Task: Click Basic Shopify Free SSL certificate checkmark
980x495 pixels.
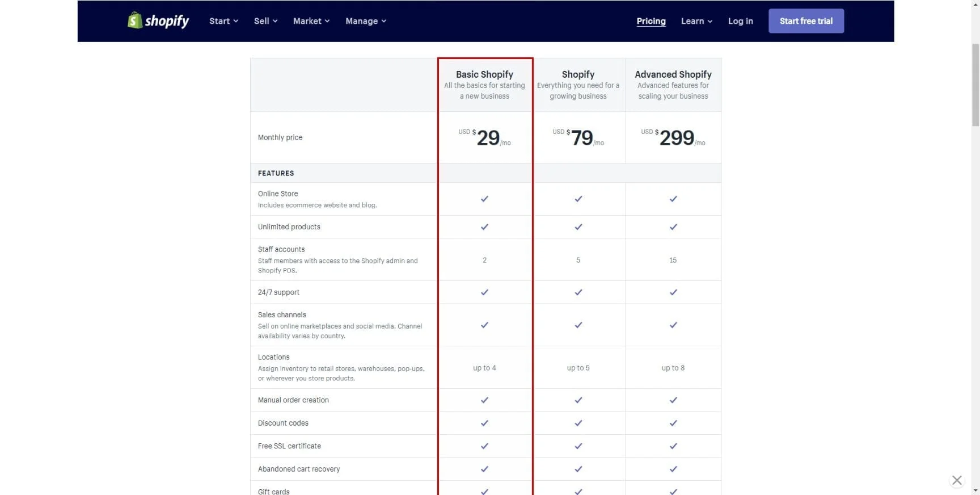Action: pos(484,446)
